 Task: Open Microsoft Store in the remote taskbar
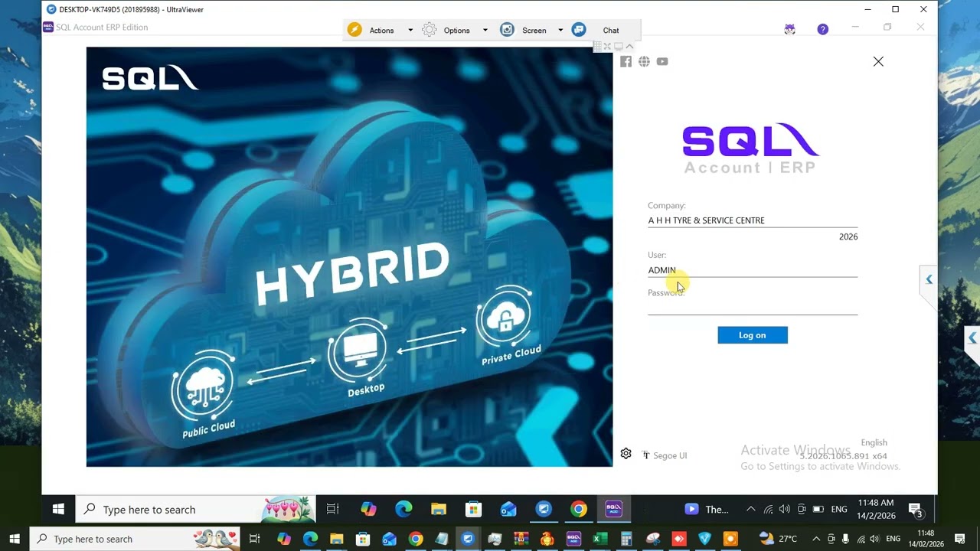tap(473, 509)
